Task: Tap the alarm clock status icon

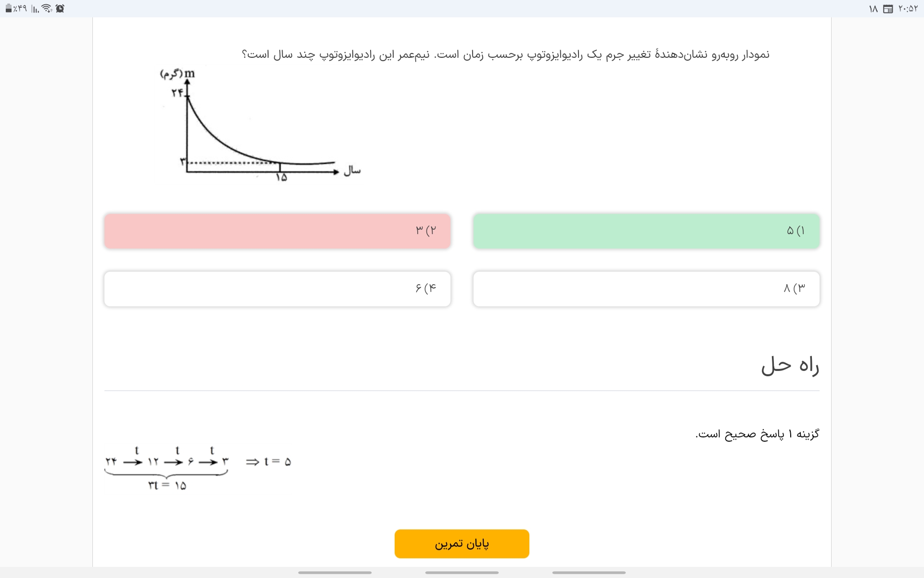Action: pyautogui.click(x=60, y=8)
